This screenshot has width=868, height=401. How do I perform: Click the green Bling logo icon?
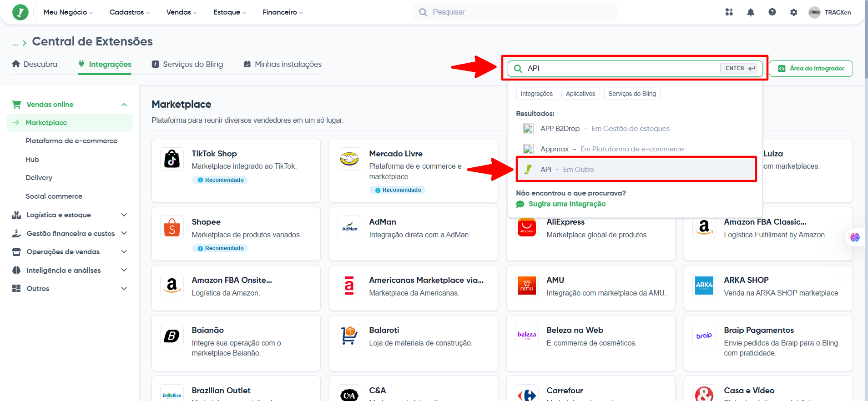pos(20,12)
